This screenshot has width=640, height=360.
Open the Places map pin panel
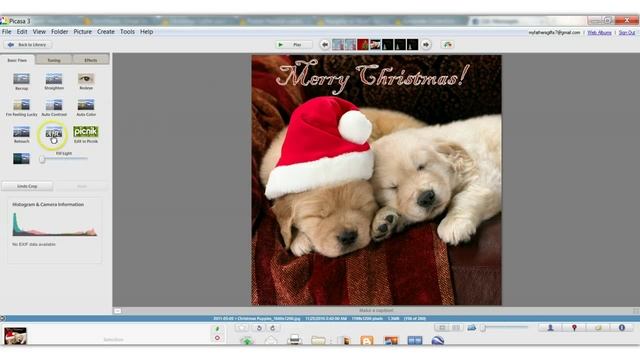[x=574, y=328]
